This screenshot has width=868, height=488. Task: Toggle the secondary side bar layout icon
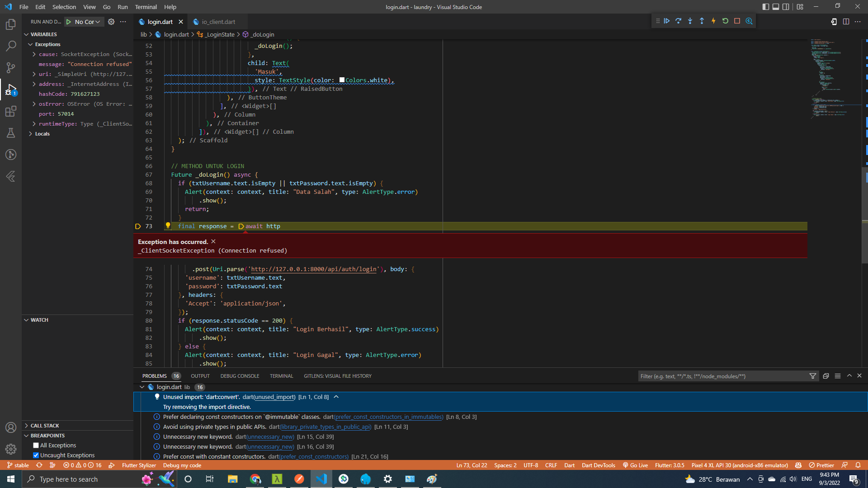786,7
